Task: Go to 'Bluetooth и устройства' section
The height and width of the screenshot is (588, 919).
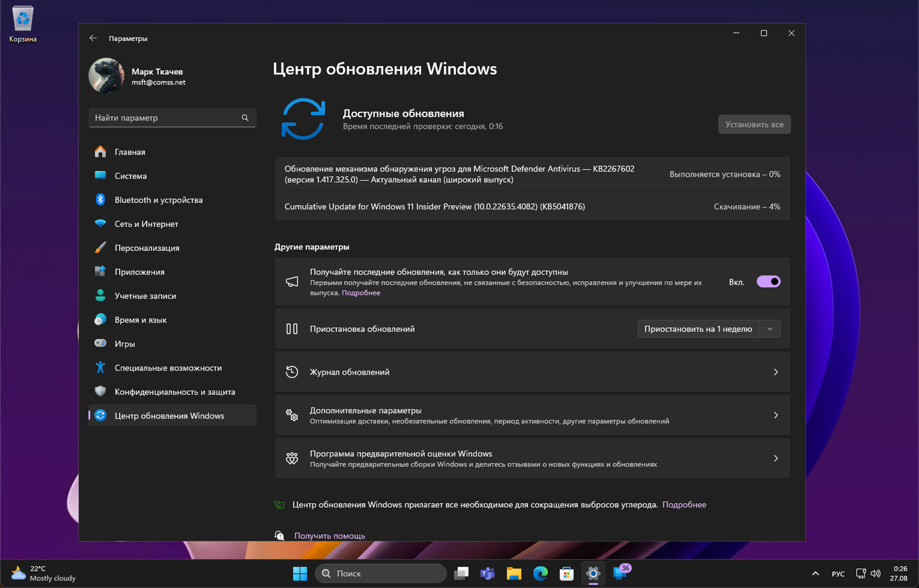Action: pyautogui.click(x=172, y=200)
